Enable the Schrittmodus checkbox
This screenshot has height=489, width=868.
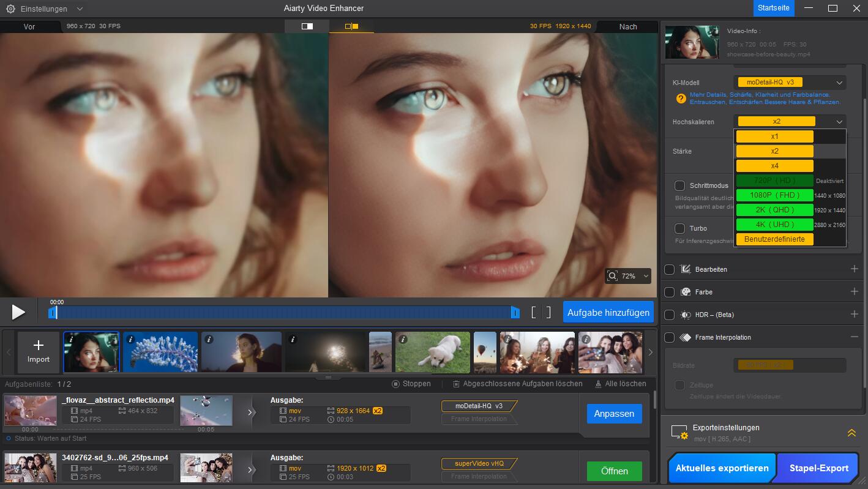pyautogui.click(x=679, y=185)
